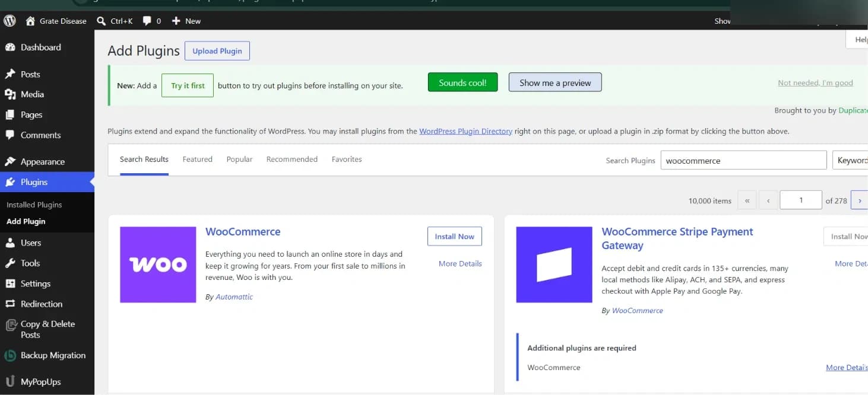Open WooCommerce Stripe Payment Gateway title link
Image resolution: width=868 pixels, height=395 pixels.
677,238
